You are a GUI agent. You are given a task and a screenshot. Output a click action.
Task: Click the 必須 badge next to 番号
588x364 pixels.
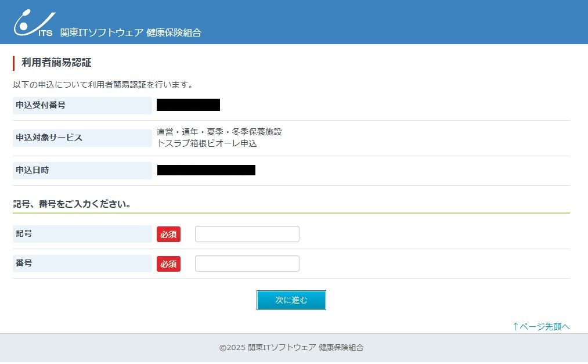pyautogui.click(x=168, y=264)
